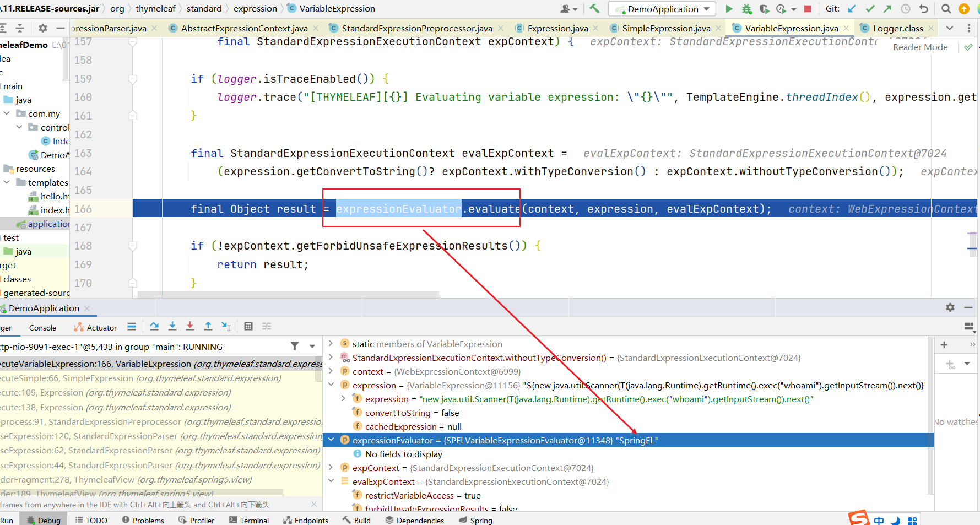Click the Git update project arrow
Image resolution: width=980 pixels, height=525 pixels.
(852, 9)
